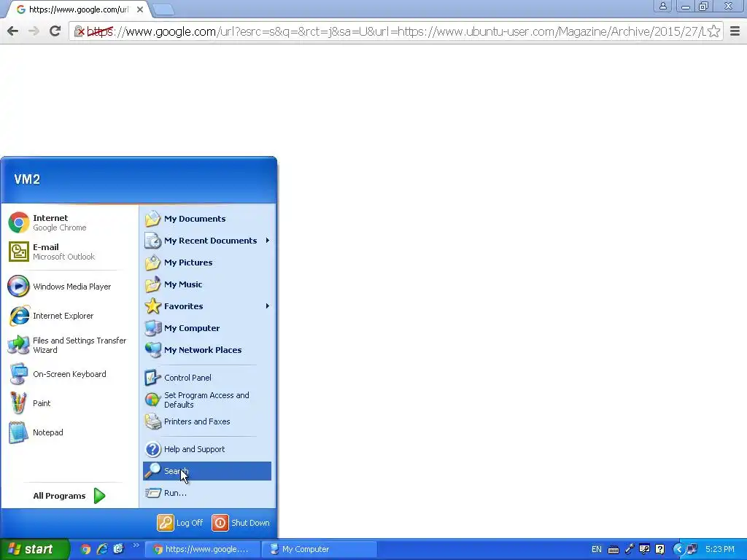
Task: Click Chrome user profile button
Action: [662, 6]
